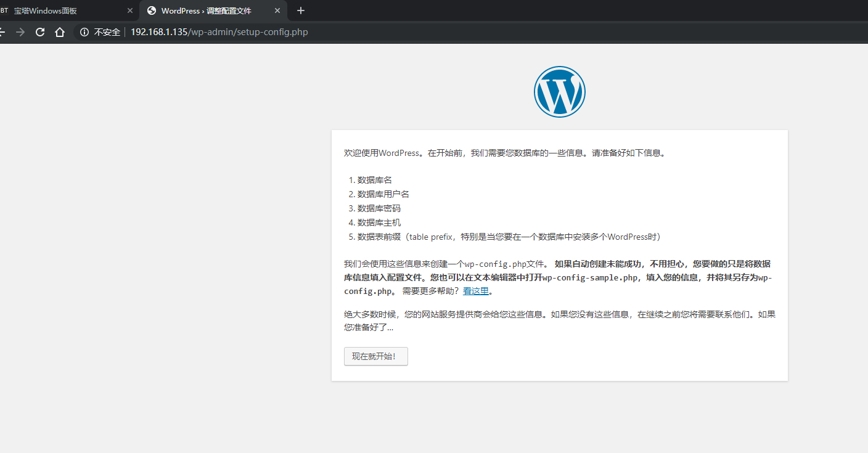
Task: View site info via 不安全 icon
Action: click(84, 32)
